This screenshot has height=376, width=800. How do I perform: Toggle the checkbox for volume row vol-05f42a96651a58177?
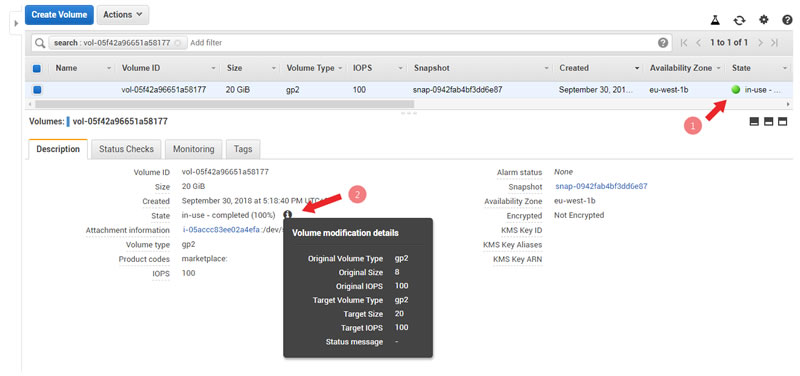pyautogui.click(x=37, y=90)
